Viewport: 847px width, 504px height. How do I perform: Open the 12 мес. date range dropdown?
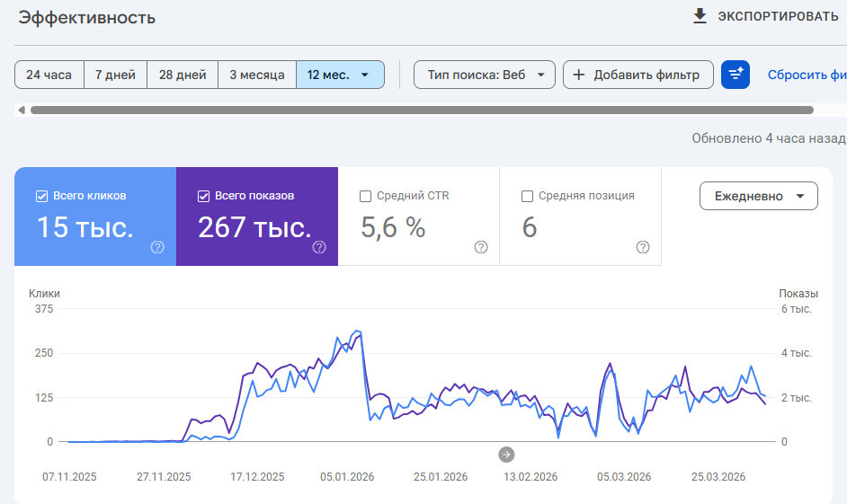340,75
